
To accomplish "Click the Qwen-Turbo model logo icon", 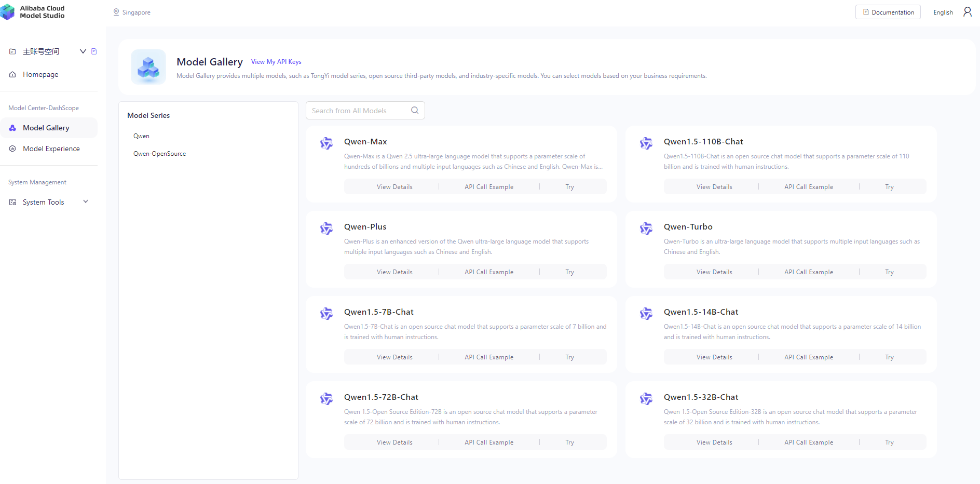I will coord(646,228).
